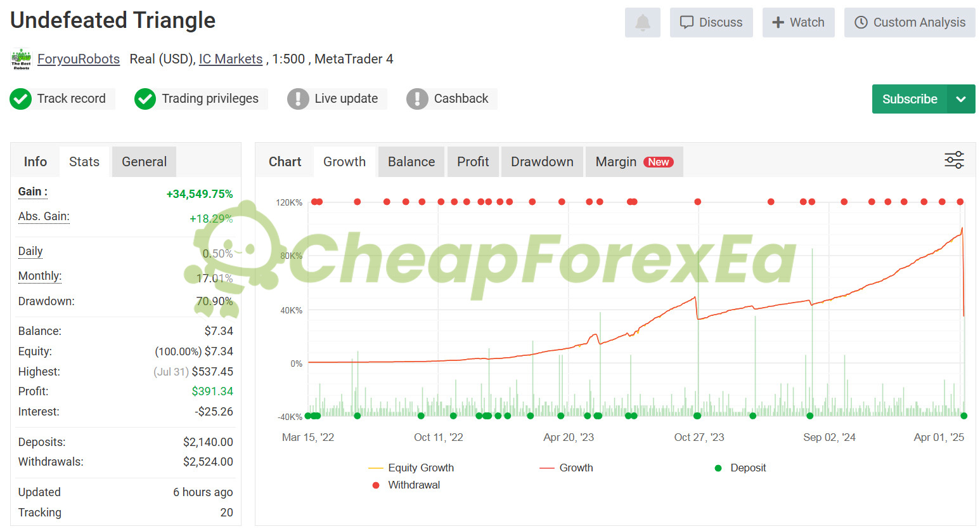Expand the Subscribe dropdown arrow

pyautogui.click(x=961, y=99)
